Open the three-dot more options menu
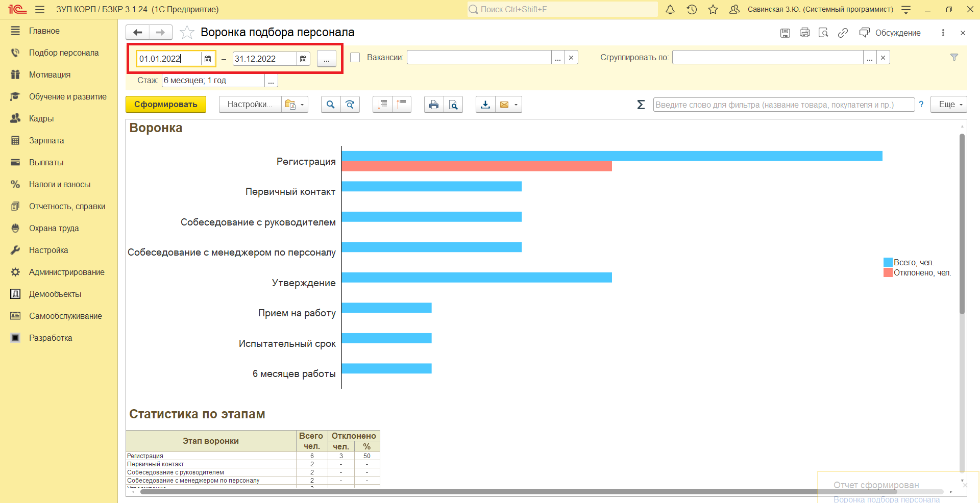This screenshot has height=503, width=980. pos(943,33)
